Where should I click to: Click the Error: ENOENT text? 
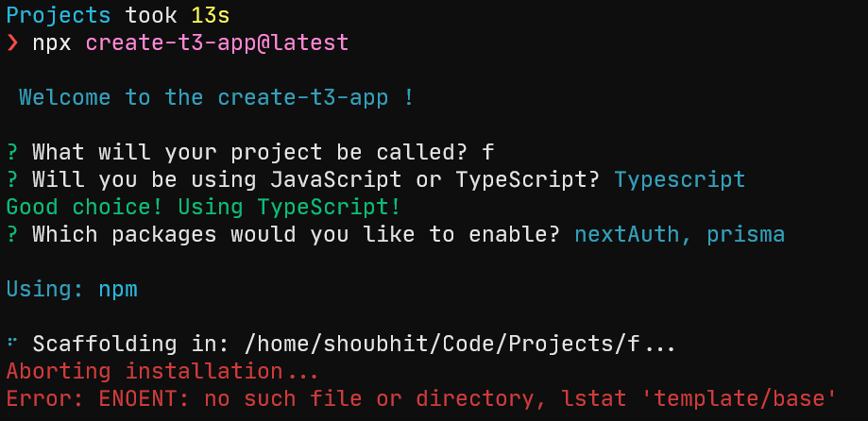click(92, 398)
